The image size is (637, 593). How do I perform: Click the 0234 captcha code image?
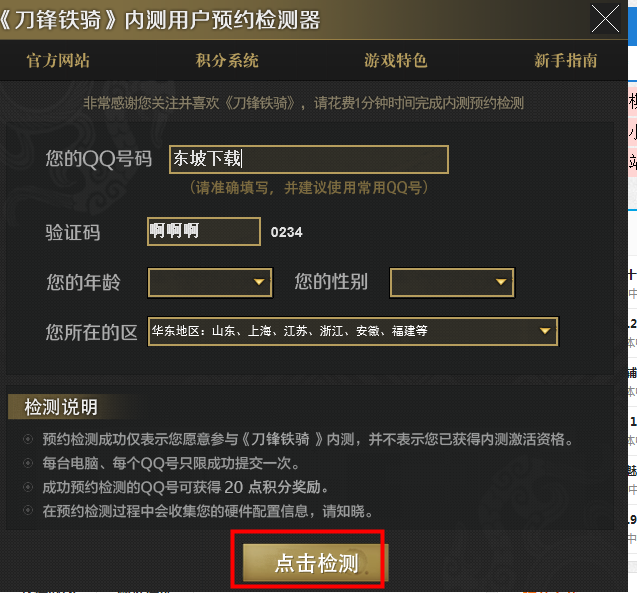click(x=286, y=232)
